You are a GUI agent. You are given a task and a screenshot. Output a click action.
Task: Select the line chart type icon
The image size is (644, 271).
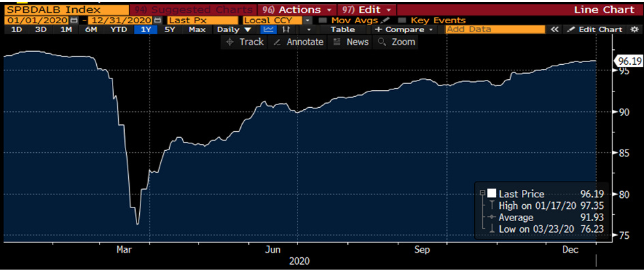pyautogui.click(x=269, y=29)
